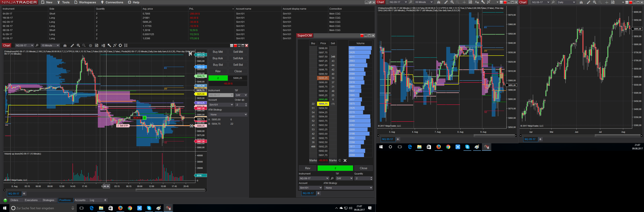Viewport: 644px width, 212px height.
Task: Toggle crosshair in the 15 Minute chart
Action: click(91, 46)
